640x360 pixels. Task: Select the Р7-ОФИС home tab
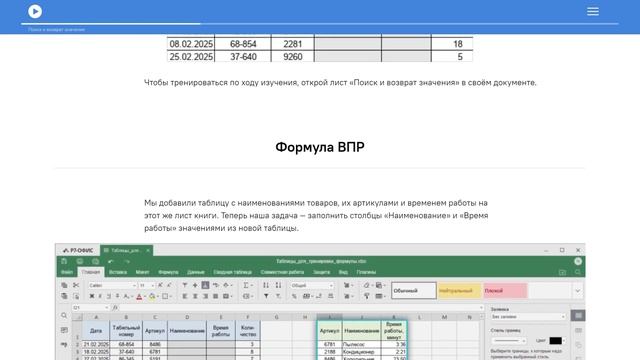(x=78, y=250)
